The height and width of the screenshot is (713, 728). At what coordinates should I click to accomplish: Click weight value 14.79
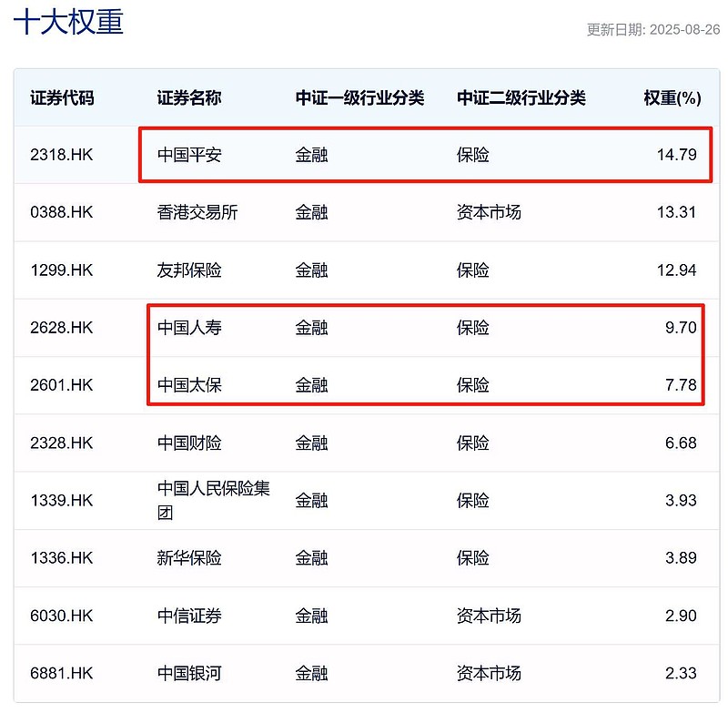tap(676, 155)
